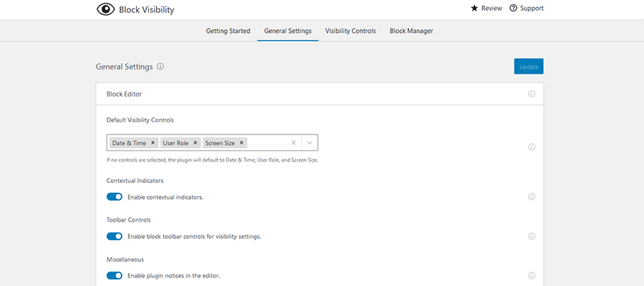
Task: Click info icon for Default Visibility Controls
Action: coord(532,147)
